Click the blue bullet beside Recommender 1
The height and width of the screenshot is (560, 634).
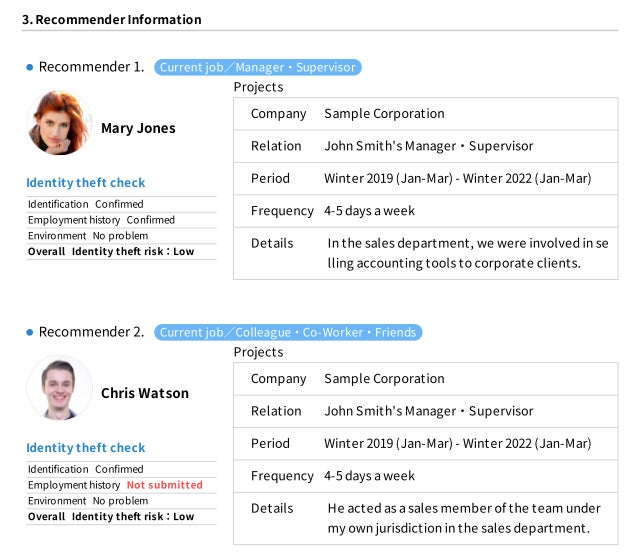tap(30, 67)
